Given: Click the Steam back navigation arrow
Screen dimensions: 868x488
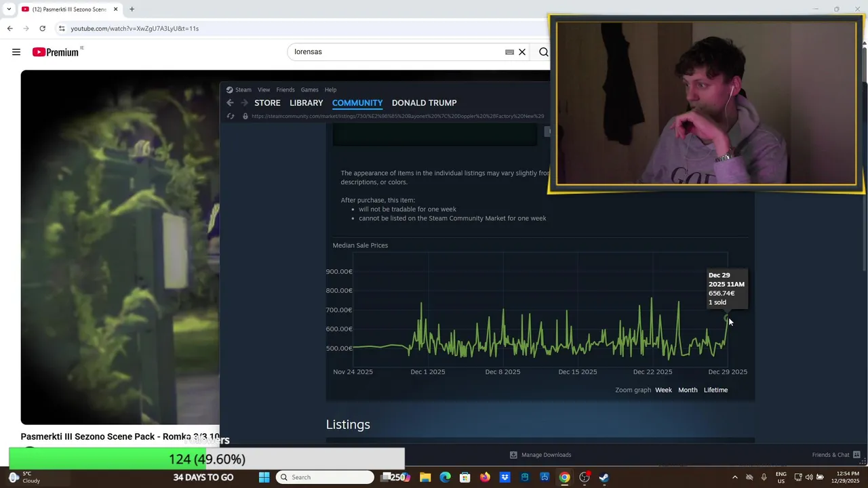Looking at the screenshot, I should coord(230,103).
